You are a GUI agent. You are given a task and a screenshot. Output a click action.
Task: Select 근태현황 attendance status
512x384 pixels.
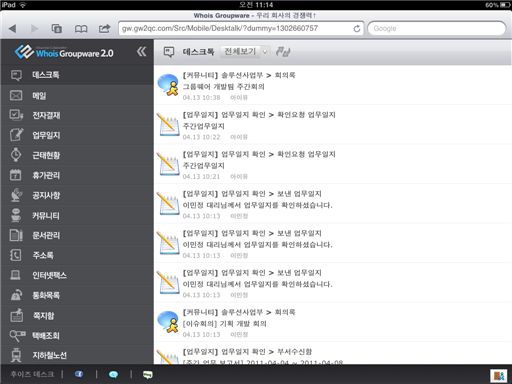pyautogui.click(x=77, y=155)
